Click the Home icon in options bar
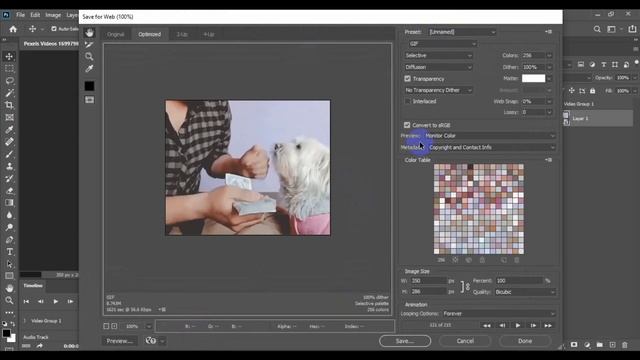Image resolution: width=640 pixels, height=360 pixels. [13, 29]
